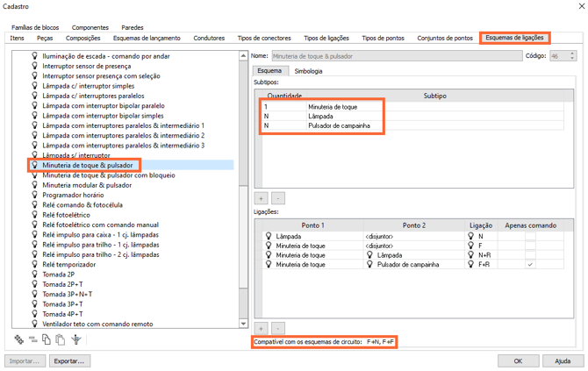Toggle Apenas comando checkbox for Pulsador de campainha row
The height and width of the screenshot is (371, 588).
pyautogui.click(x=530, y=264)
